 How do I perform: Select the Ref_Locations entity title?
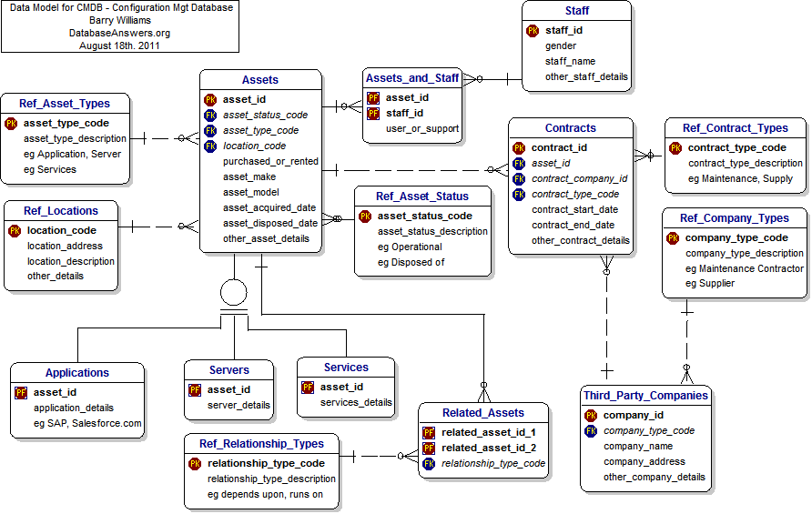(x=61, y=211)
